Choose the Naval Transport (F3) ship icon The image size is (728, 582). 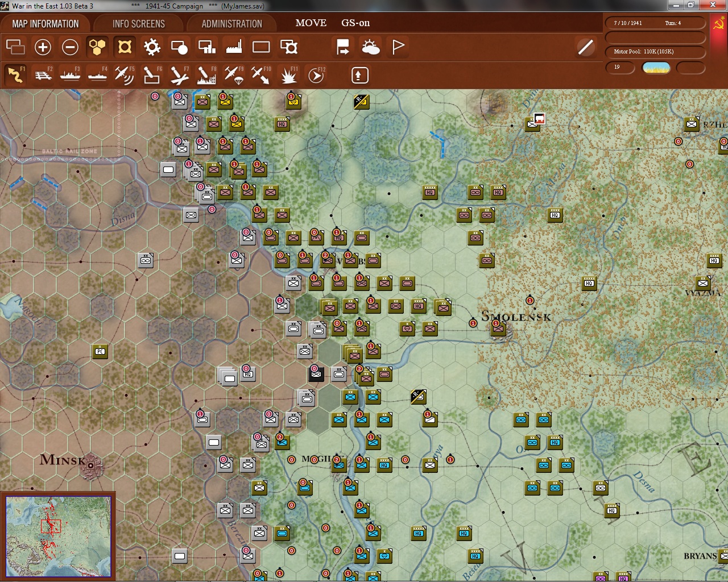[70, 75]
